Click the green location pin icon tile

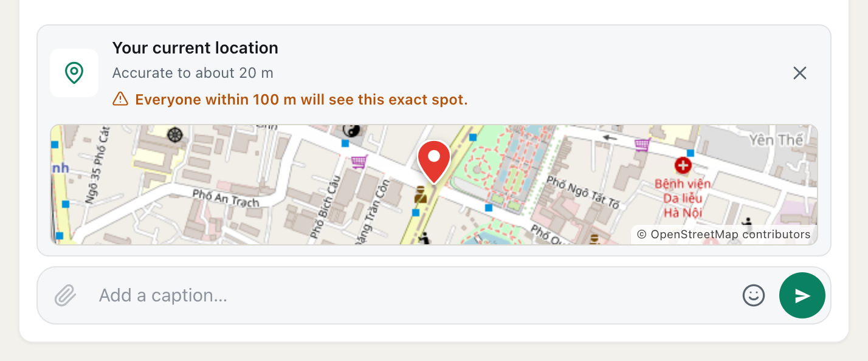tap(74, 73)
